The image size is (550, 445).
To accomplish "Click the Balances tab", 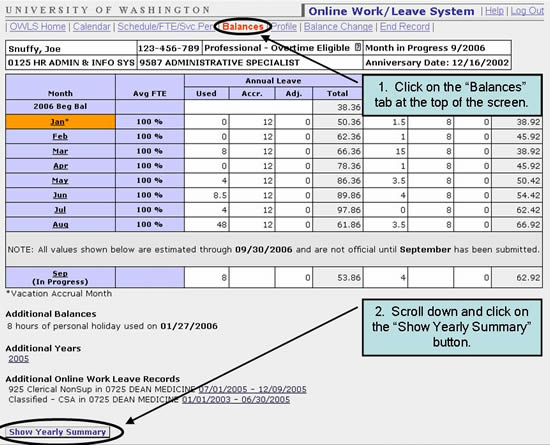I will pyautogui.click(x=243, y=27).
